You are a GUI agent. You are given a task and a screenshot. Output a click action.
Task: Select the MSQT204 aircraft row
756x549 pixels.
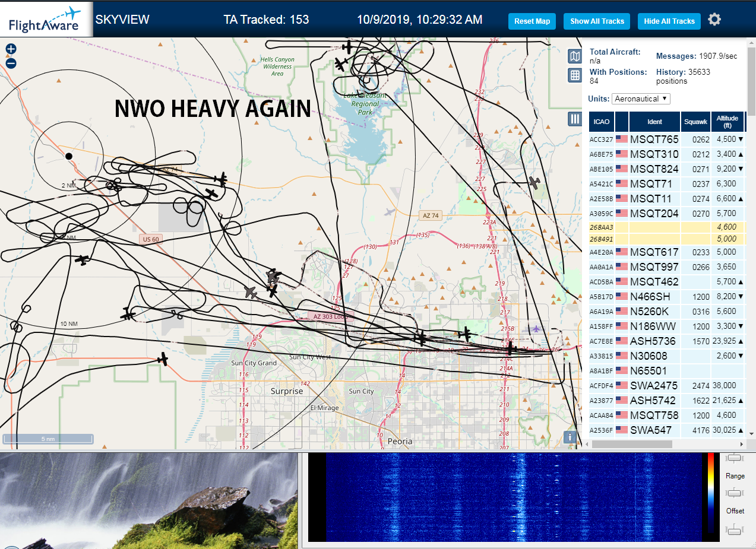tap(667, 214)
